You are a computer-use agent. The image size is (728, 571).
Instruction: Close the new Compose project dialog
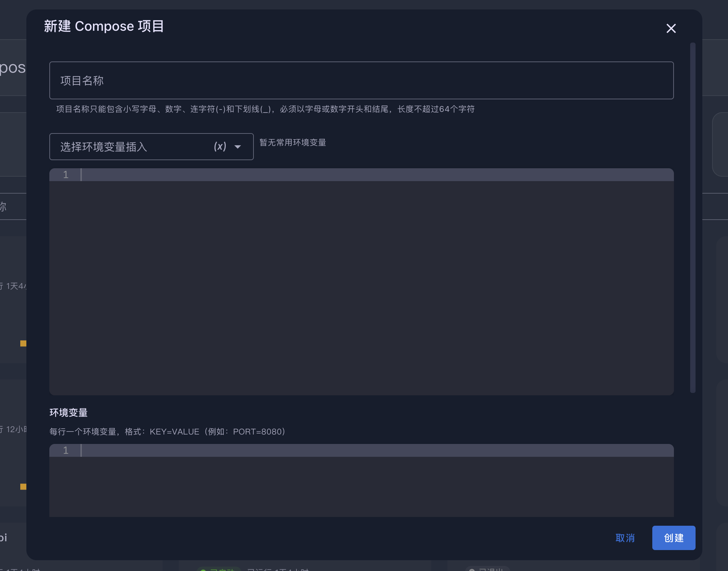pos(671,28)
